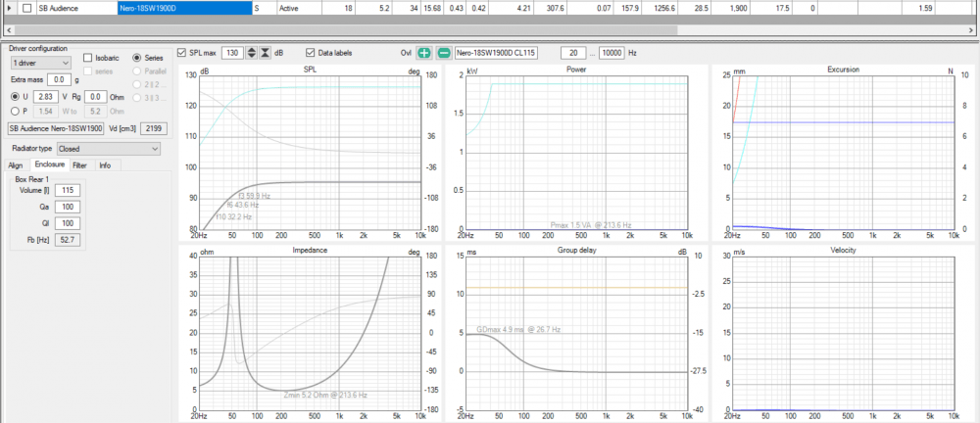Viewport: 980px width, 423px height.
Task: Click the SPL max value field showing 130
Action: tap(233, 53)
